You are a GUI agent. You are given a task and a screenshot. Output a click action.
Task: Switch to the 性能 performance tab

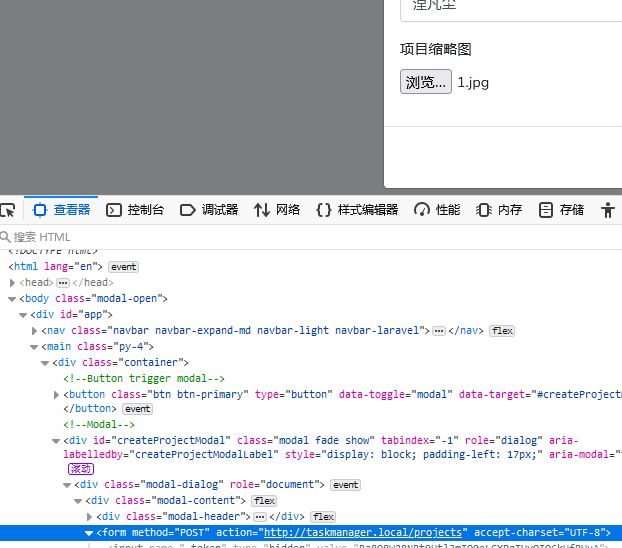pyautogui.click(x=437, y=210)
